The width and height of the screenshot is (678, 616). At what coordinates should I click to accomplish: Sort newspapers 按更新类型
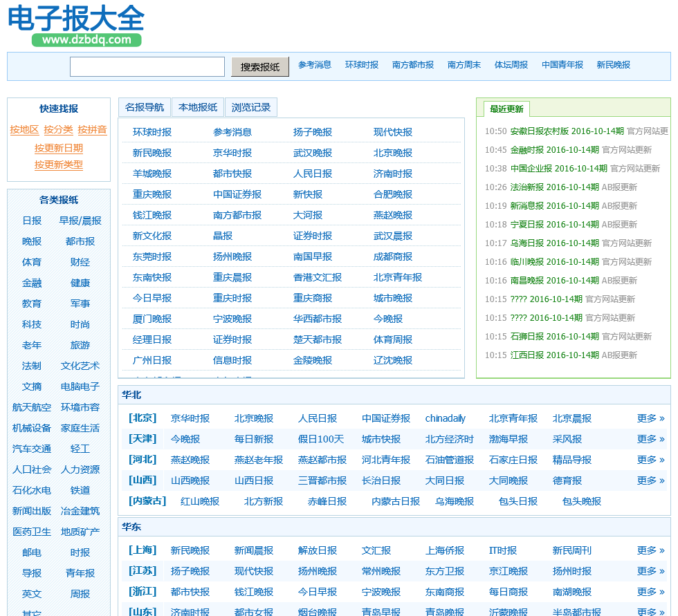pyautogui.click(x=58, y=165)
